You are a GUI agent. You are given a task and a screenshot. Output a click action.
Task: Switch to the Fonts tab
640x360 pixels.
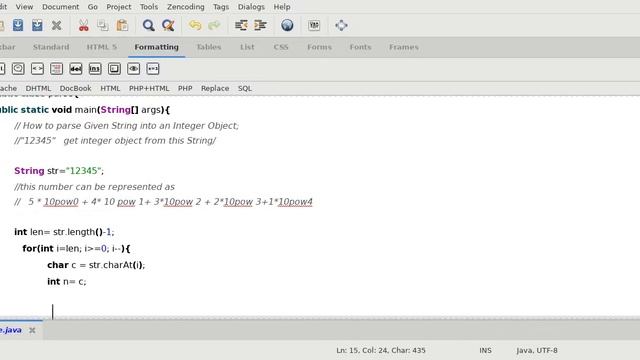pos(360,47)
